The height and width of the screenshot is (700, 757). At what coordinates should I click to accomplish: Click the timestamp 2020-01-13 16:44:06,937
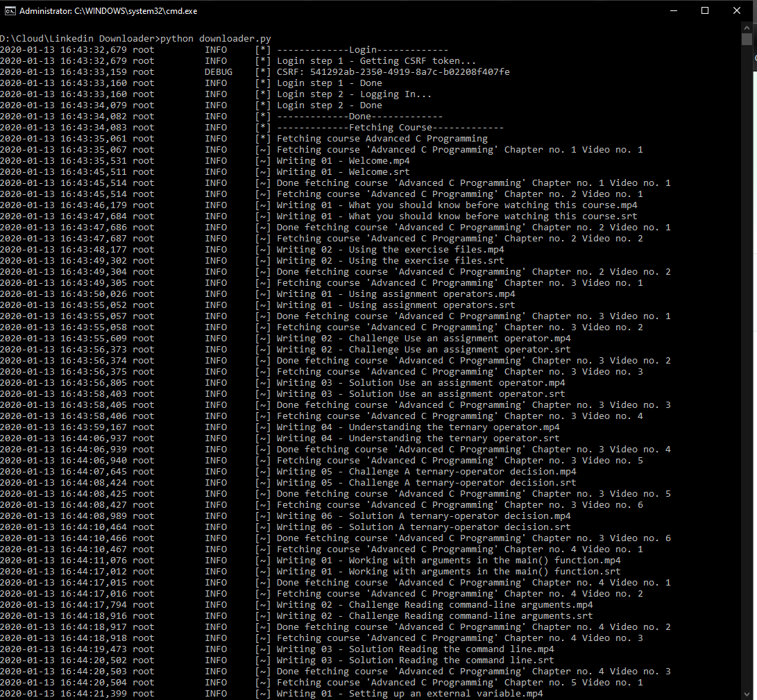coord(63,438)
